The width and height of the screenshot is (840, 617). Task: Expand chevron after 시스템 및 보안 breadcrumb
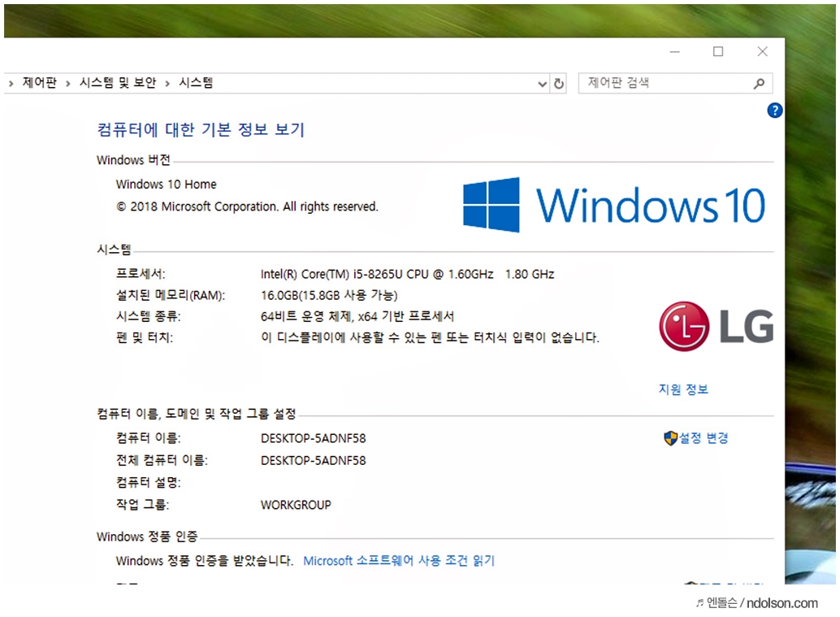167,83
